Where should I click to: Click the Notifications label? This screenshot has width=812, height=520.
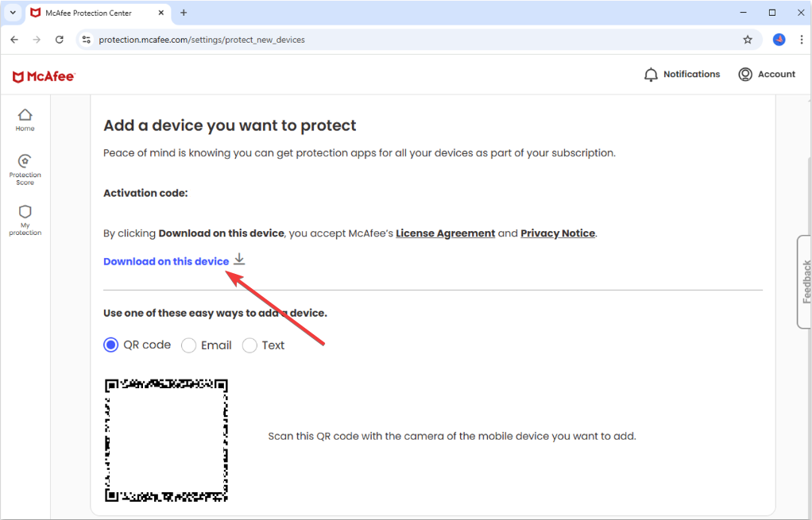click(x=692, y=75)
